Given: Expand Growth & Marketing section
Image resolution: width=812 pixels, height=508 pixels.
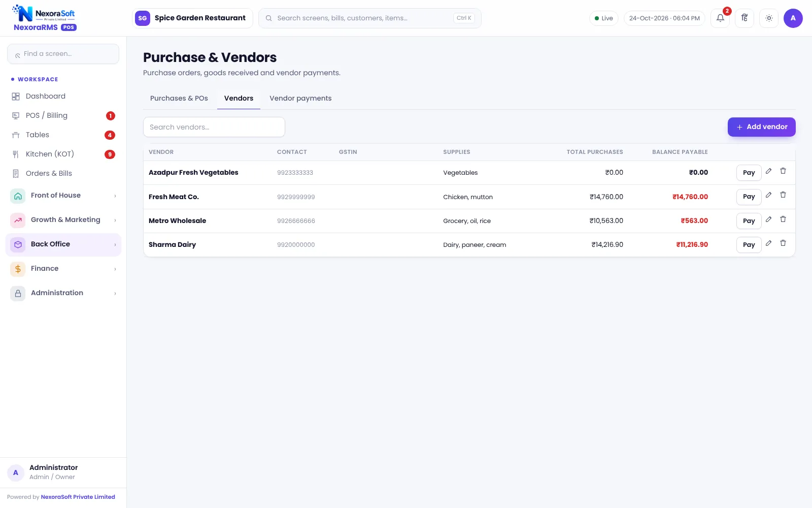Looking at the screenshot, I should [63, 220].
